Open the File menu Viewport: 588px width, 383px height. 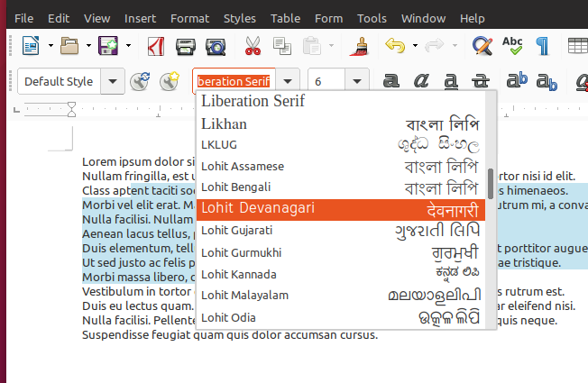pos(24,18)
